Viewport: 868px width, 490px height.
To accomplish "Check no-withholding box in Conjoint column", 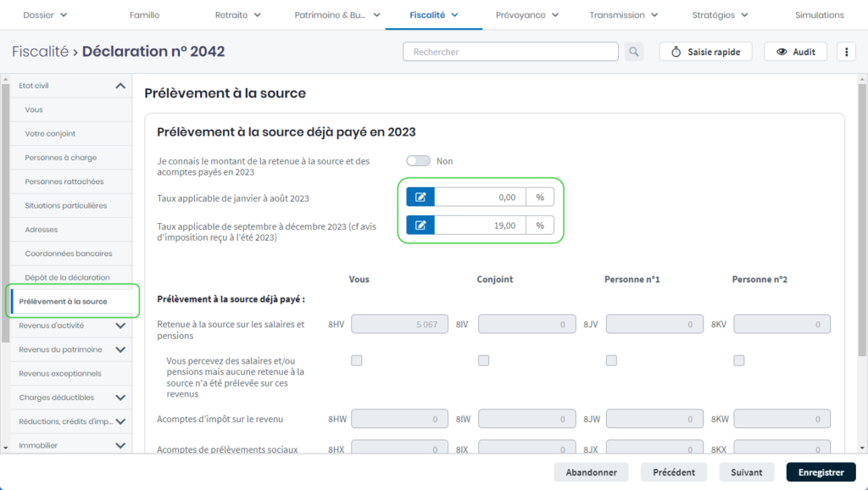I will coord(484,360).
